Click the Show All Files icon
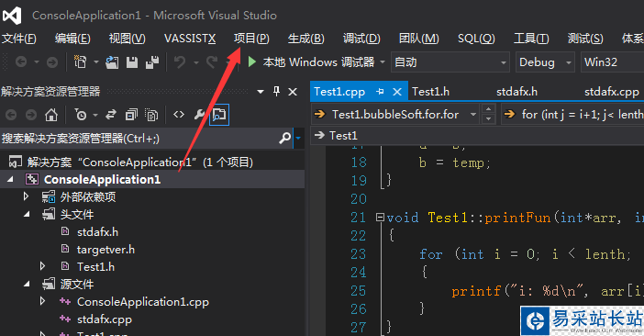This screenshot has height=336, width=644. click(x=151, y=115)
